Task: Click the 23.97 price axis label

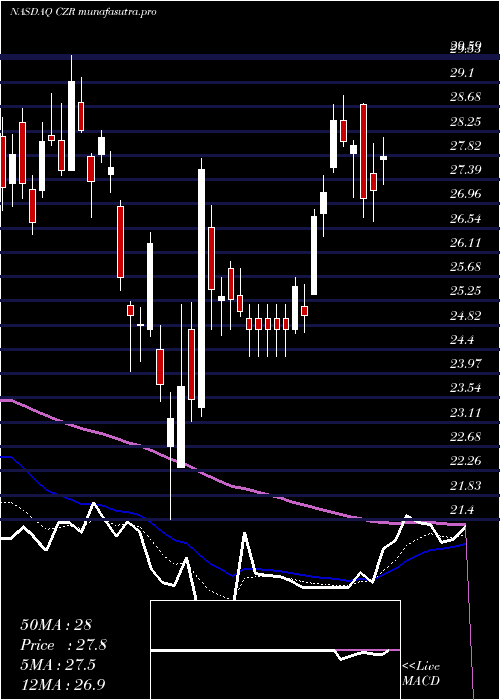Action: click(466, 363)
